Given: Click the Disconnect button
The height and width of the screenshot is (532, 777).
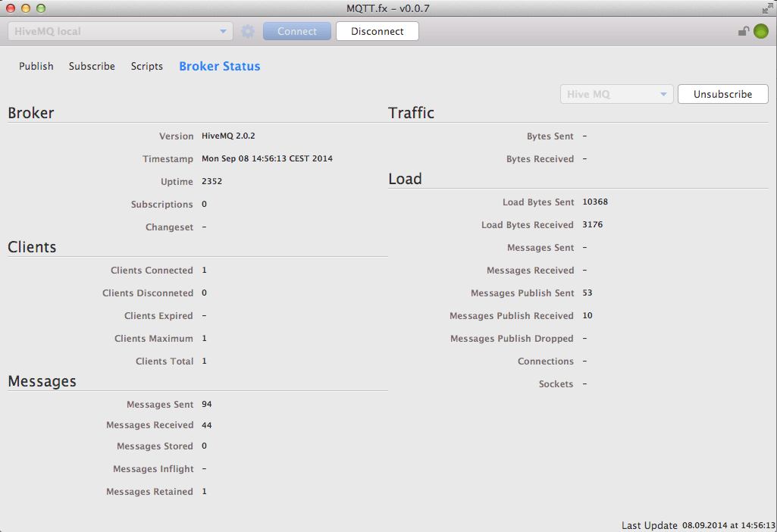Looking at the screenshot, I should (377, 31).
